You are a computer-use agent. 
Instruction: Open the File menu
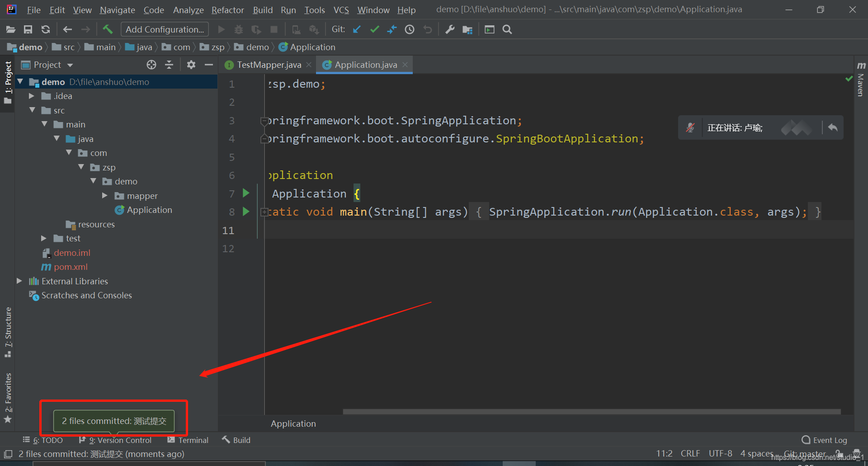click(x=33, y=9)
